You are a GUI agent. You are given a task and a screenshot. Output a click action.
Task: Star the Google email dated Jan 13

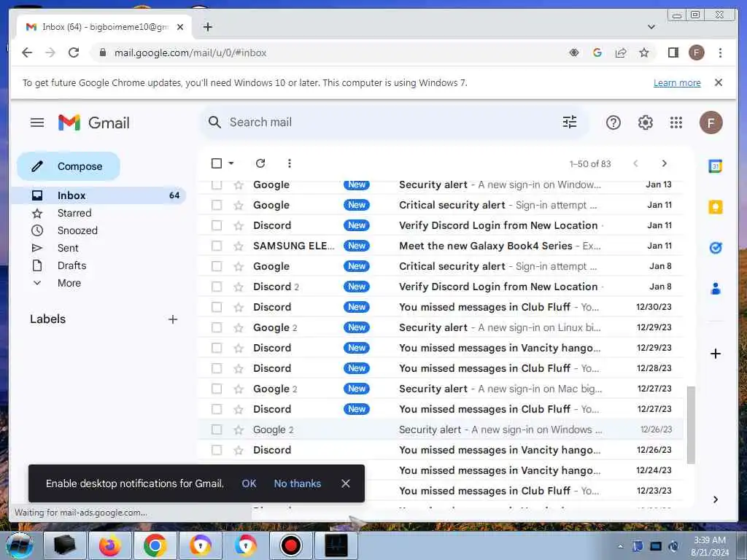coord(239,184)
